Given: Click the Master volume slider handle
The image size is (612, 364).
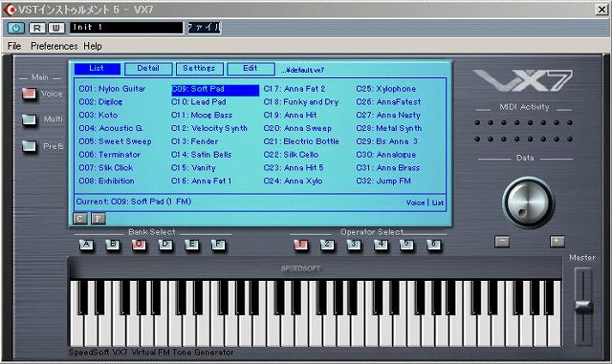Looking at the screenshot, I should click(583, 307).
